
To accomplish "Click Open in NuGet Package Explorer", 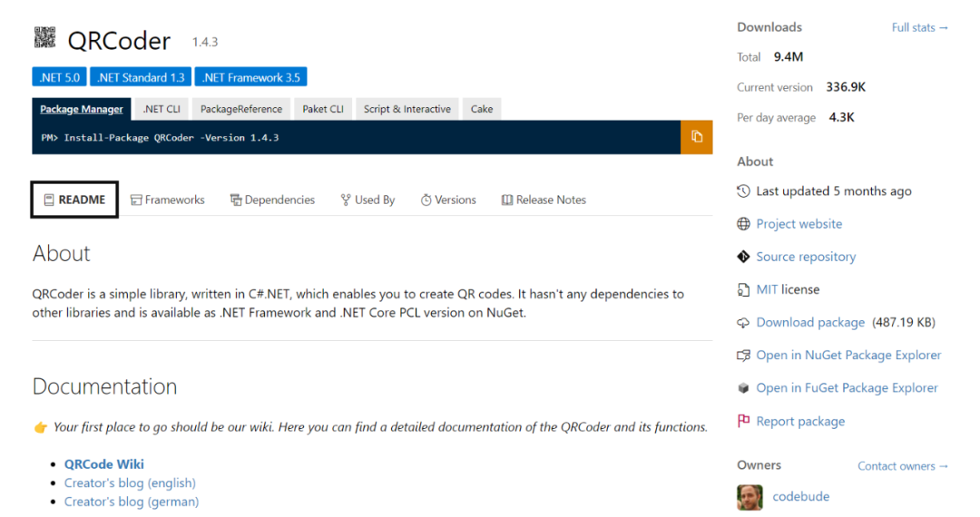I will pyautogui.click(x=848, y=356).
